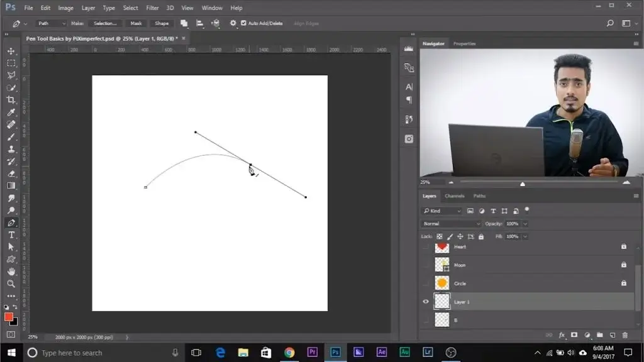The height and width of the screenshot is (362, 644).
Task: Create a new layer using panel icon
Action: pos(612,335)
